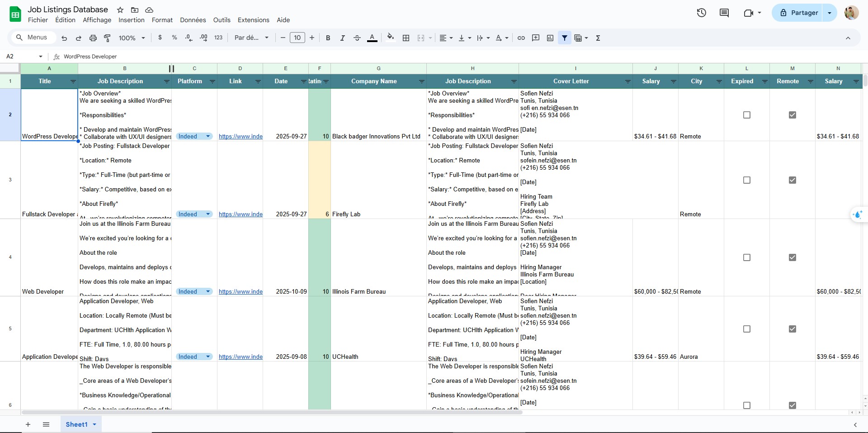The image size is (868, 433).
Task: Click the Undo arrow icon
Action: pos(64,38)
